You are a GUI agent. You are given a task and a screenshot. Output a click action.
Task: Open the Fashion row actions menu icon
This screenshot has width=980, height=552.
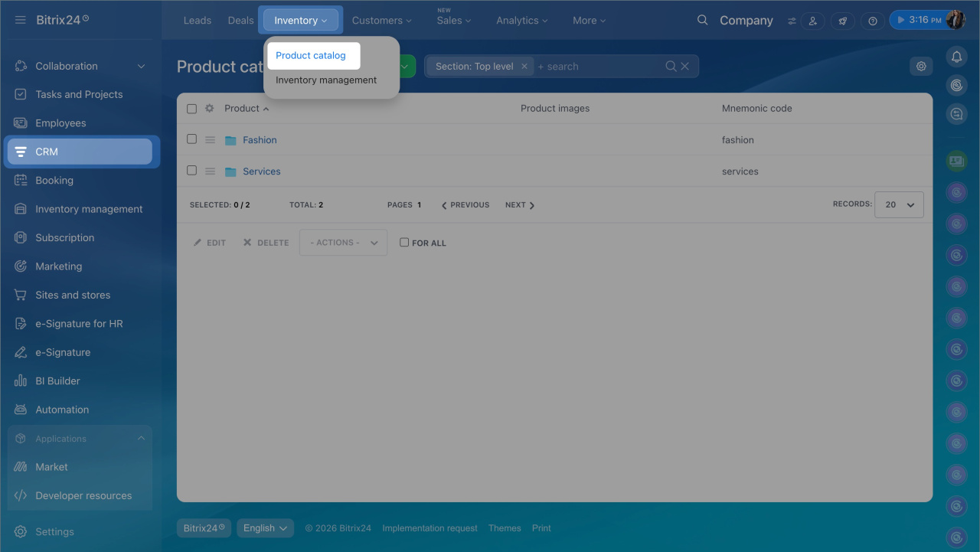[210, 140]
